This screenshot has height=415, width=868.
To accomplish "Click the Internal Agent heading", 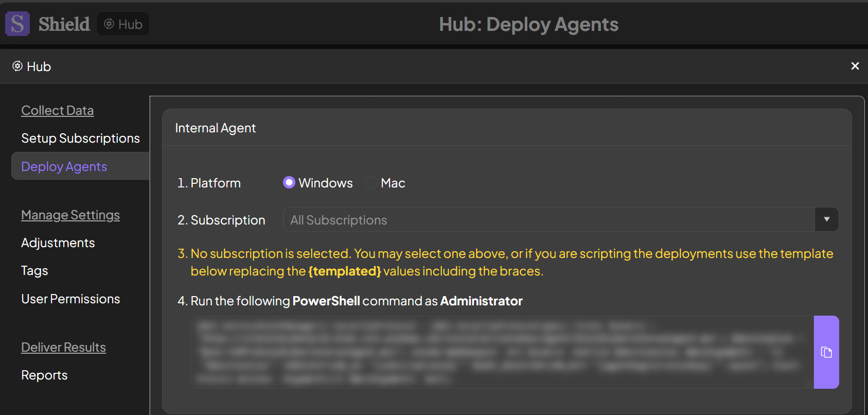I will pos(215,128).
